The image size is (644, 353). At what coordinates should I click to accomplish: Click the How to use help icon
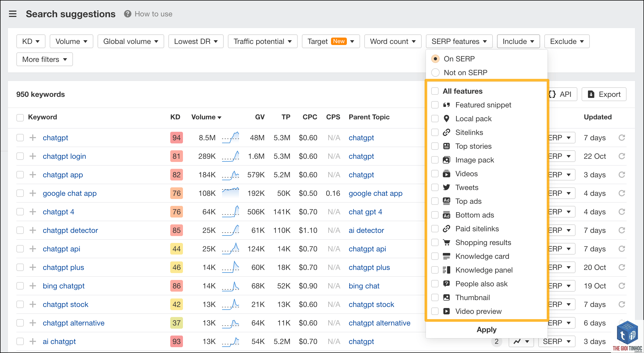[x=128, y=14]
